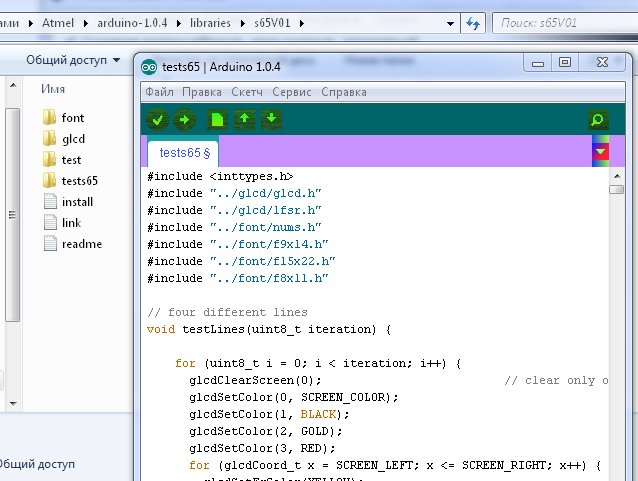Click the glcdSetColor(2, GOLD); line

point(266,431)
